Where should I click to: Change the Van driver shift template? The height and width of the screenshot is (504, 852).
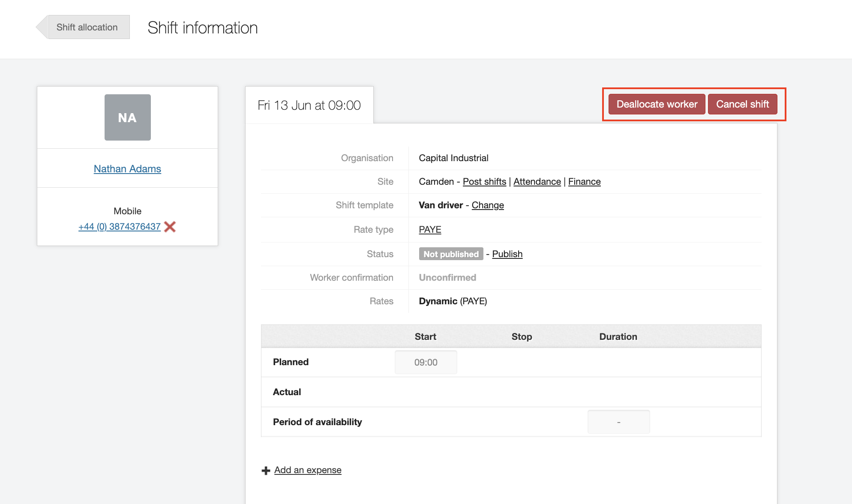point(488,205)
